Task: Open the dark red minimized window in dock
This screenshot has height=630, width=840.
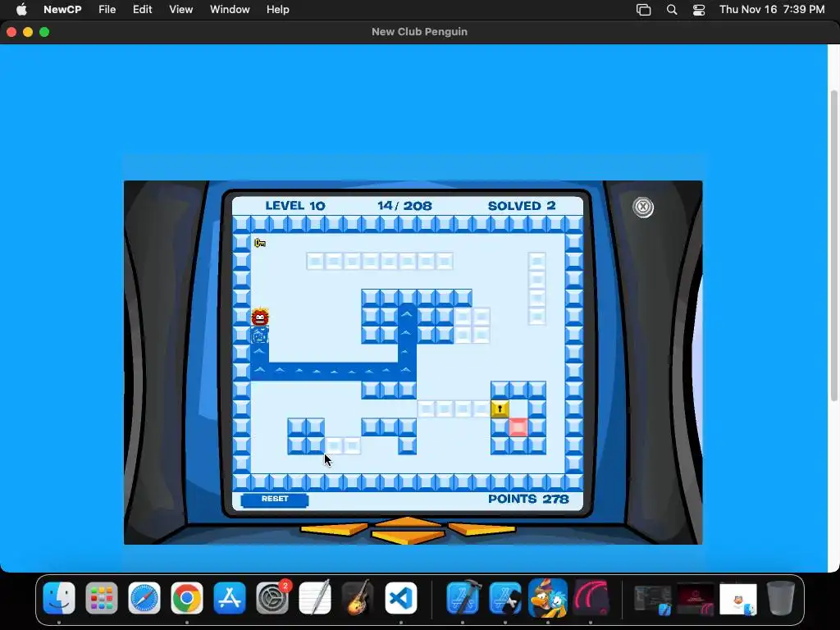Action: click(x=696, y=599)
